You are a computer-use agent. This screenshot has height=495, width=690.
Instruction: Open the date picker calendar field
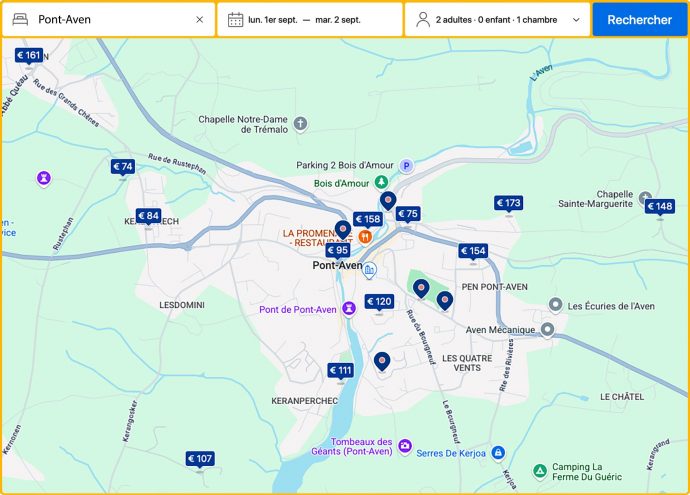point(310,19)
